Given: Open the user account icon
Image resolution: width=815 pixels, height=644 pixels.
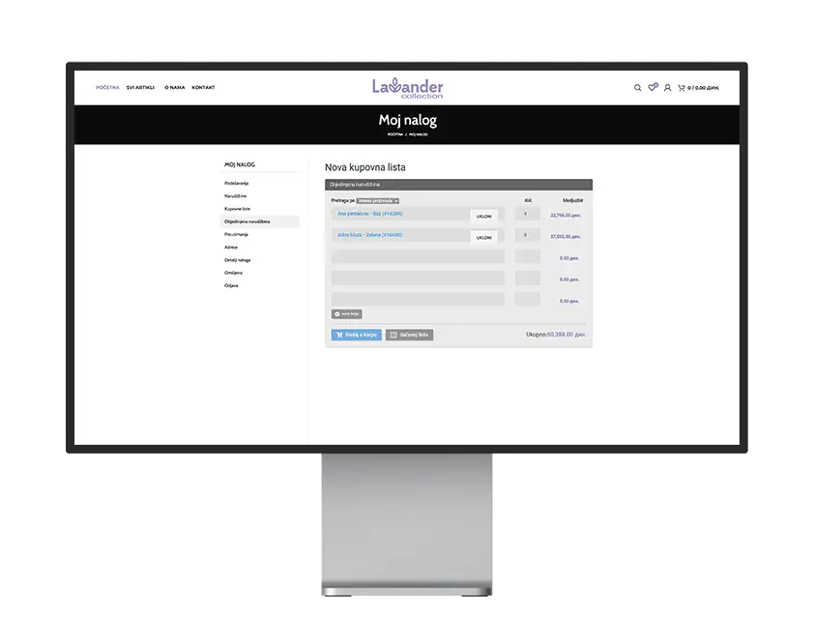Looking at the screenshot, I should (x=667, y=88).
